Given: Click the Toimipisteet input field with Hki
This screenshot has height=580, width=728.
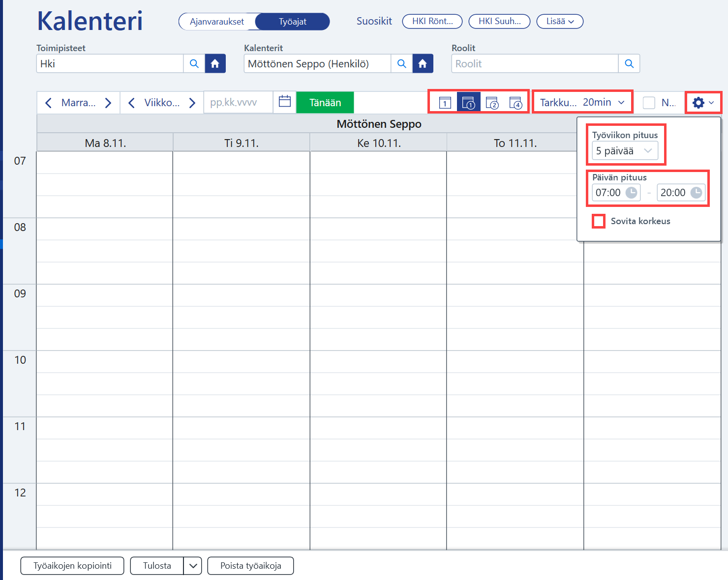Looking at the screenshot, I should point(110,64).
